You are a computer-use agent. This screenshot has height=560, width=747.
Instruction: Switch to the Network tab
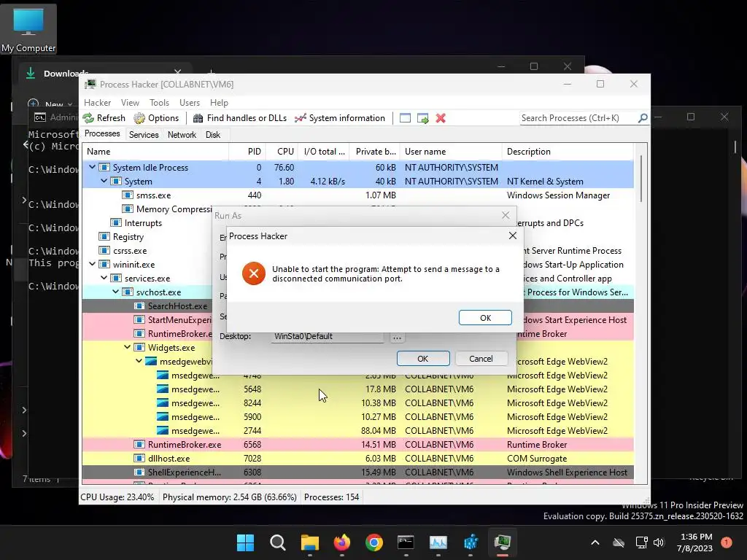[182, 135]
